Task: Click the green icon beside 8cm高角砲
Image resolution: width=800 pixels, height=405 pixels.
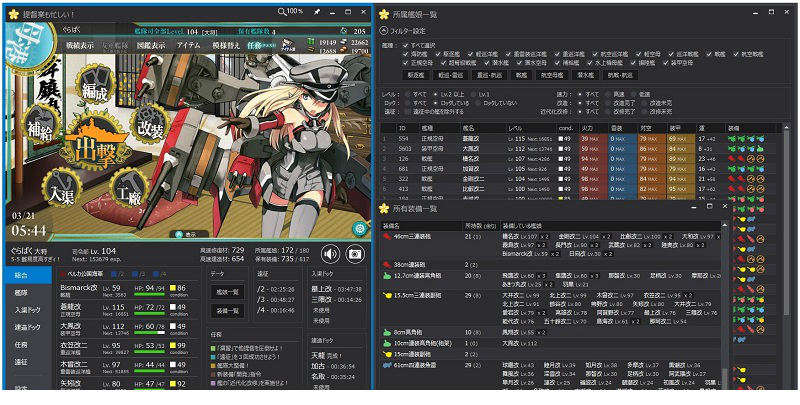Action: pyautogui.click(x=388, y=332)
